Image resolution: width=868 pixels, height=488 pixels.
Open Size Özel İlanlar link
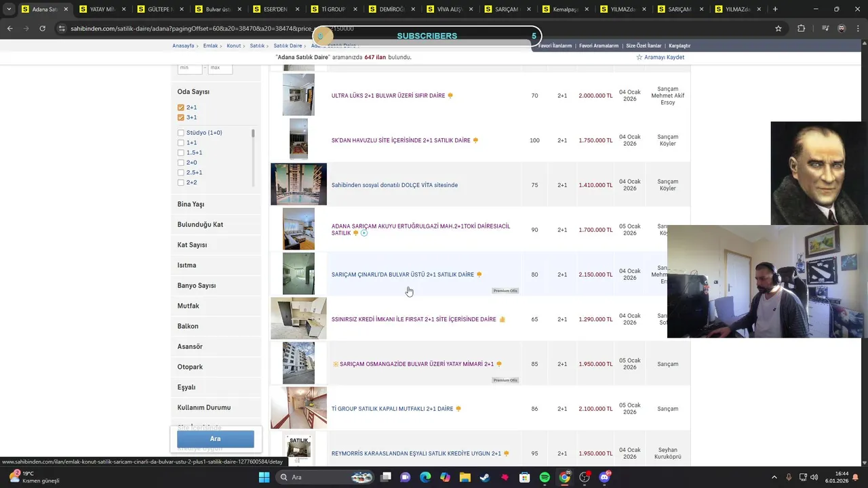644,46
